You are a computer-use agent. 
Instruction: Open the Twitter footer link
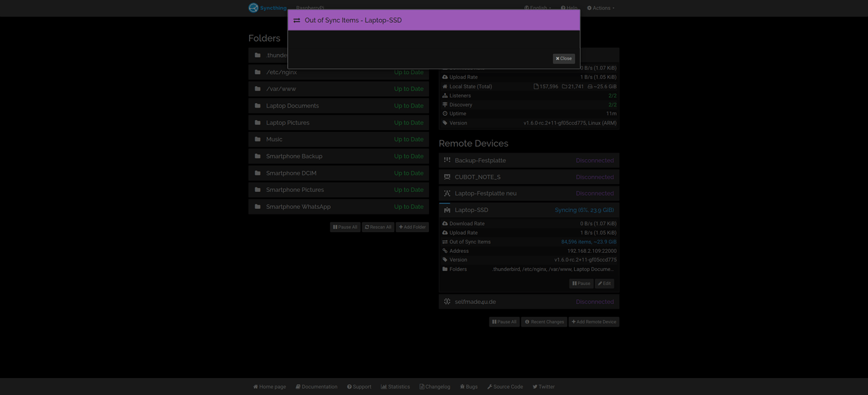pyautogui.click(x=543, y=387)
